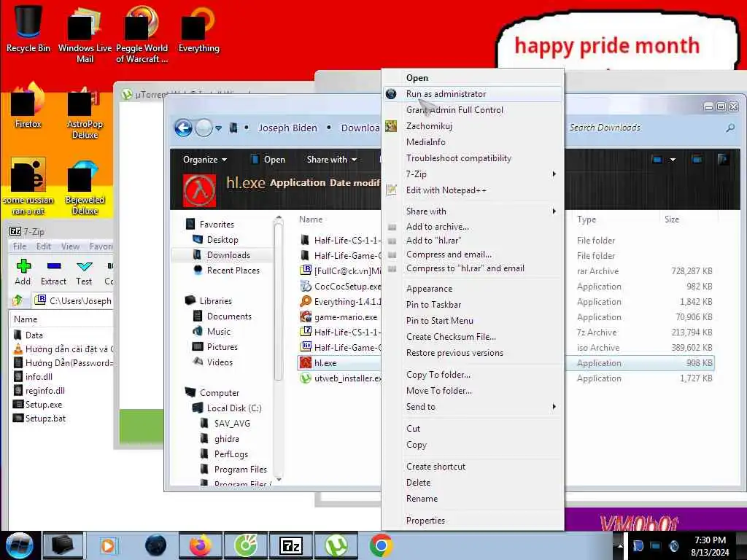Select Setup.exe in the 7-Zip list
Viewport: 747px width, 560px height.
pos(43,404)
